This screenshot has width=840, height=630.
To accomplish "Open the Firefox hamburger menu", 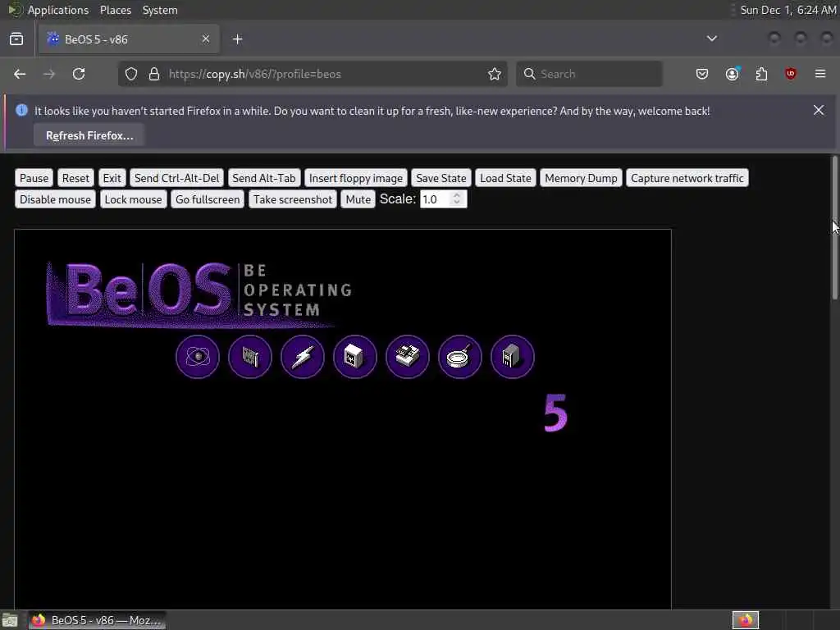I will (820, 74).
